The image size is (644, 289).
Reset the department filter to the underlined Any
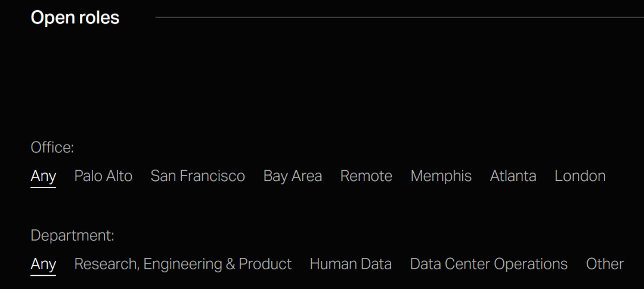click(43, 264)
